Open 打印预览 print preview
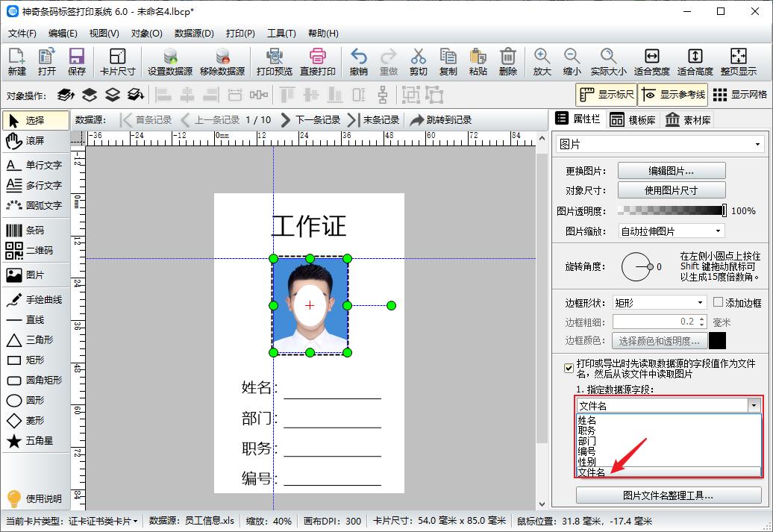The image size is (773, 532). click(x=275, y=60)
